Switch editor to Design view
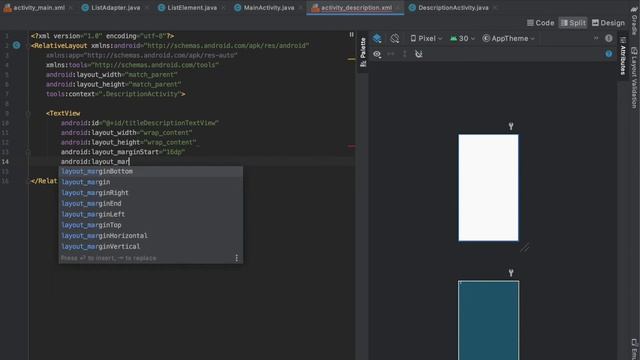The image size is (640, 360). [x=608, y=23]
